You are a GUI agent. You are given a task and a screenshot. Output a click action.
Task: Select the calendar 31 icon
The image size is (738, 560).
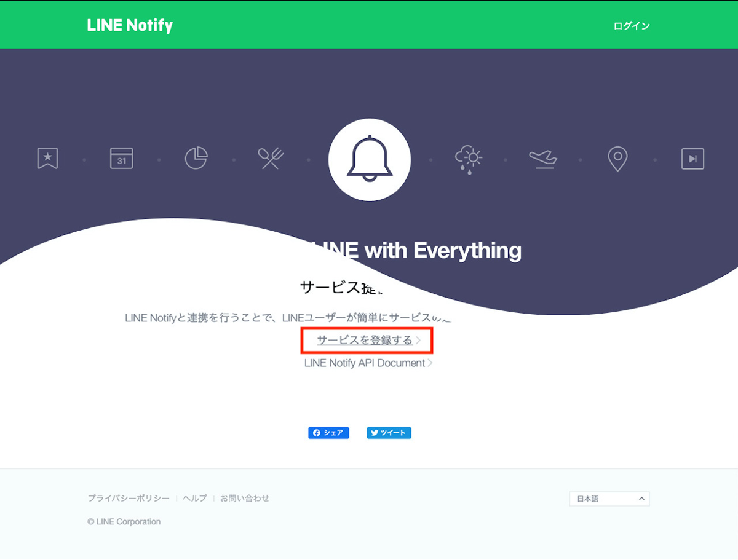[x=122, y=159]
